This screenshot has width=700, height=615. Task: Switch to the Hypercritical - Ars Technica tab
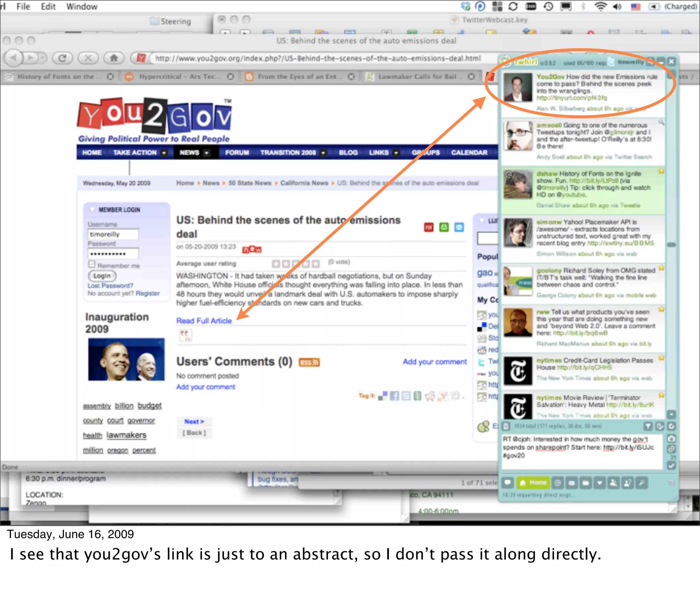click(178, 76)
